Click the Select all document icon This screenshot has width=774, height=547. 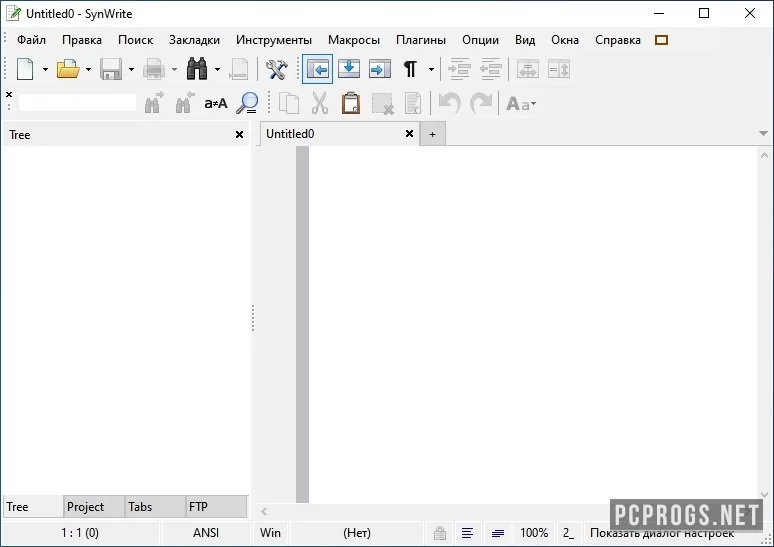click(x=413, y=104)
